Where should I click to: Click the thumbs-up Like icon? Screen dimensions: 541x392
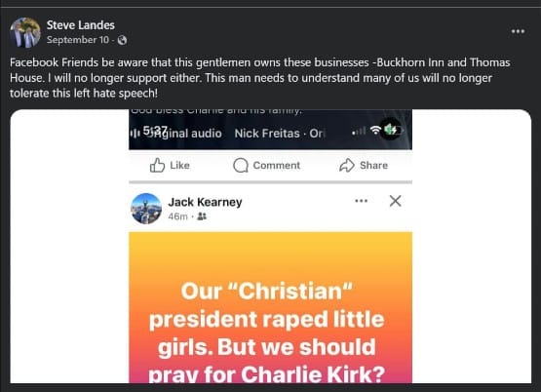(157, 166)
